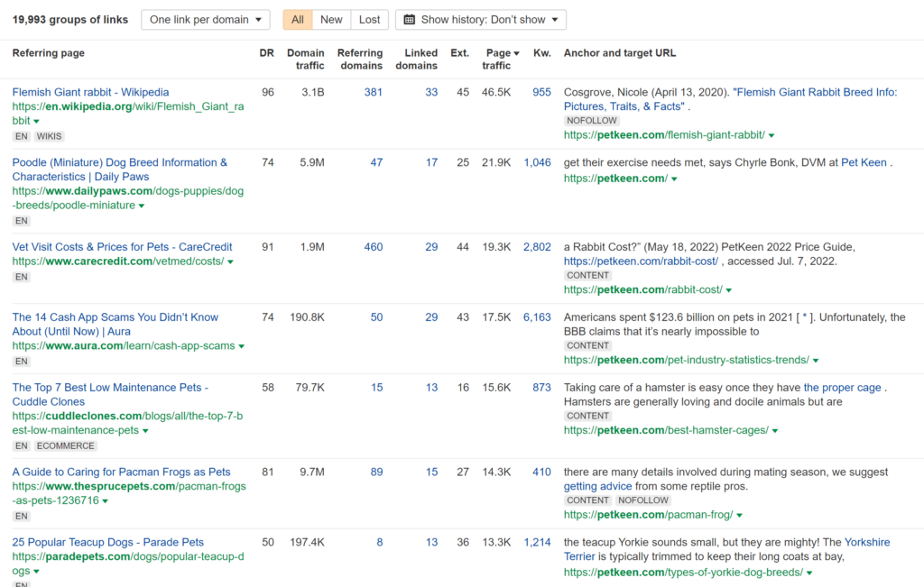
Task: Click the Pet Keen anchor link
Action: (864, 162)
